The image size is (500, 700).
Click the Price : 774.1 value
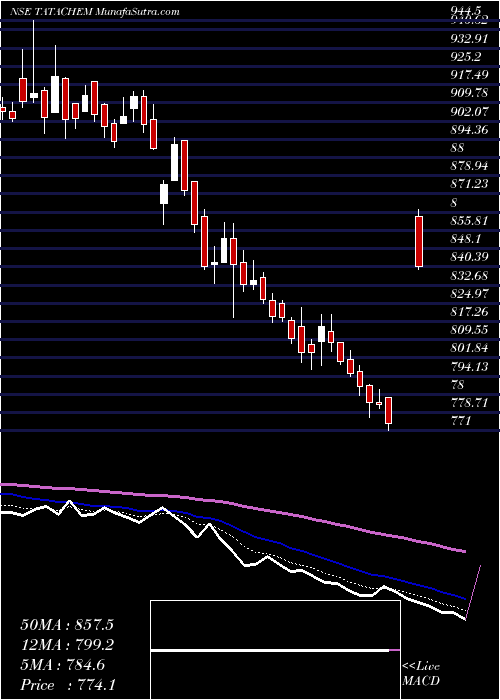[x=70, y=685]
